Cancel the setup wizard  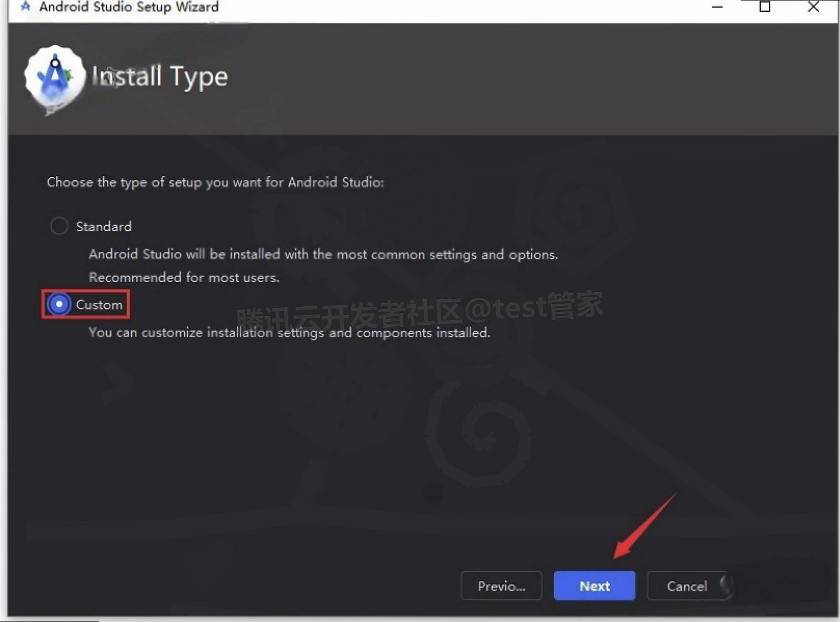click(x=687, y=586)
